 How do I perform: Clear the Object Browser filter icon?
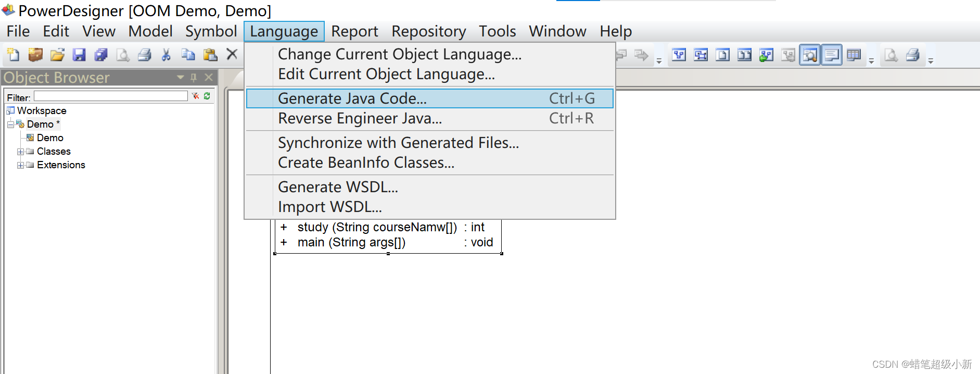(x=196, y=96)
